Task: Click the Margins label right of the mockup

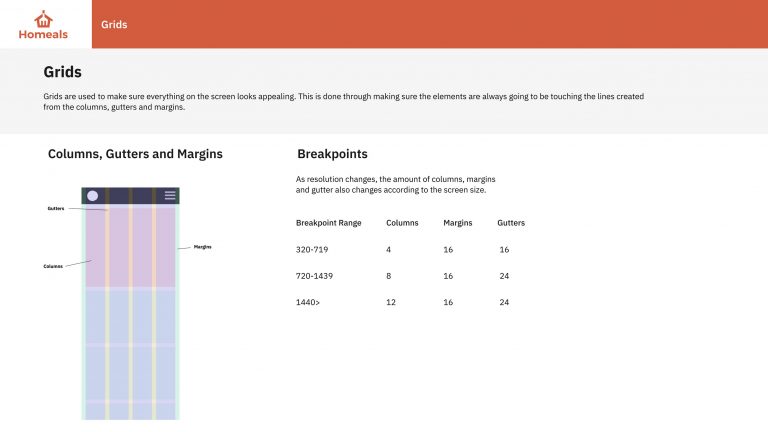Action: pyautogui.click(x=202, y=247)
